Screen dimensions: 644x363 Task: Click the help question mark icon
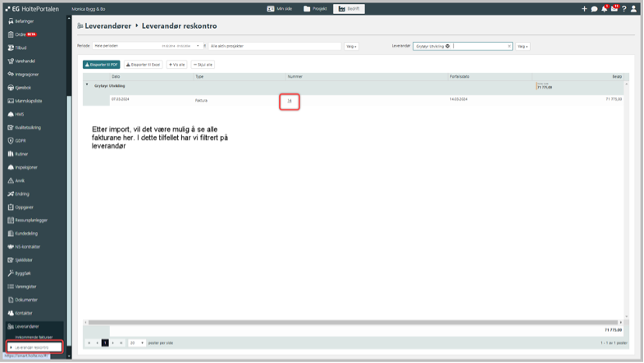click(x=623, y=9)
